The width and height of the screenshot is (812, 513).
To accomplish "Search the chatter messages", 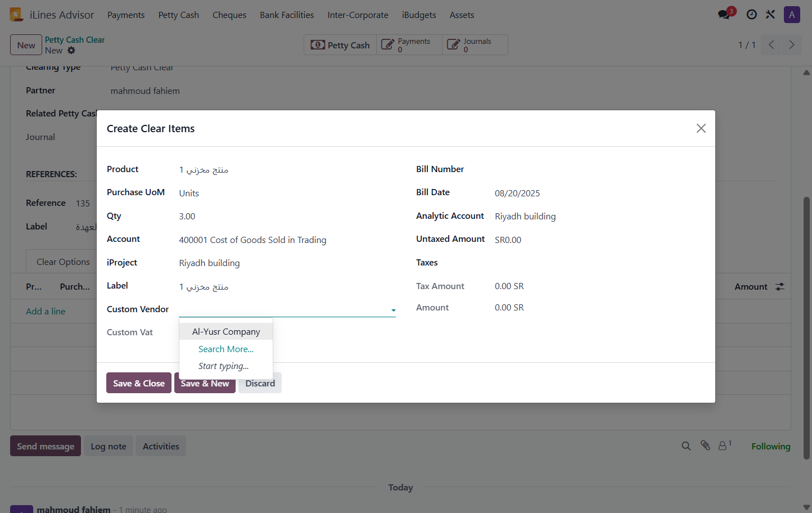I will (x=686, y=446).
